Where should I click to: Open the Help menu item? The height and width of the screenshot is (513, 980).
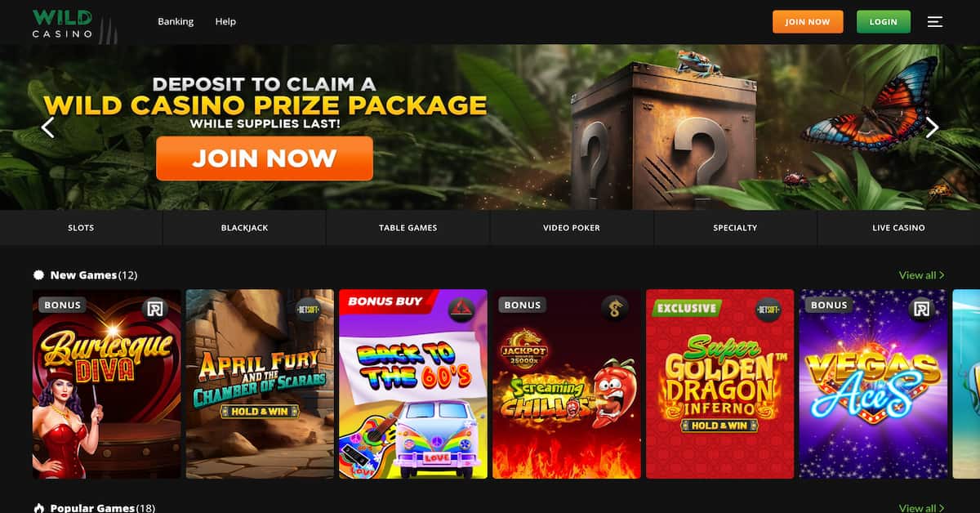coord(225,21)
